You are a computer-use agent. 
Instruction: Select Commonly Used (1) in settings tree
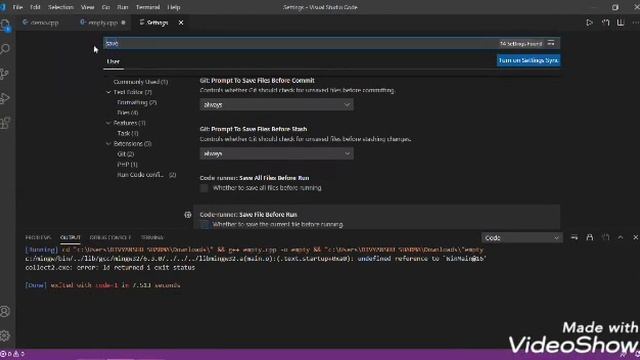click(x=140, y=82)
